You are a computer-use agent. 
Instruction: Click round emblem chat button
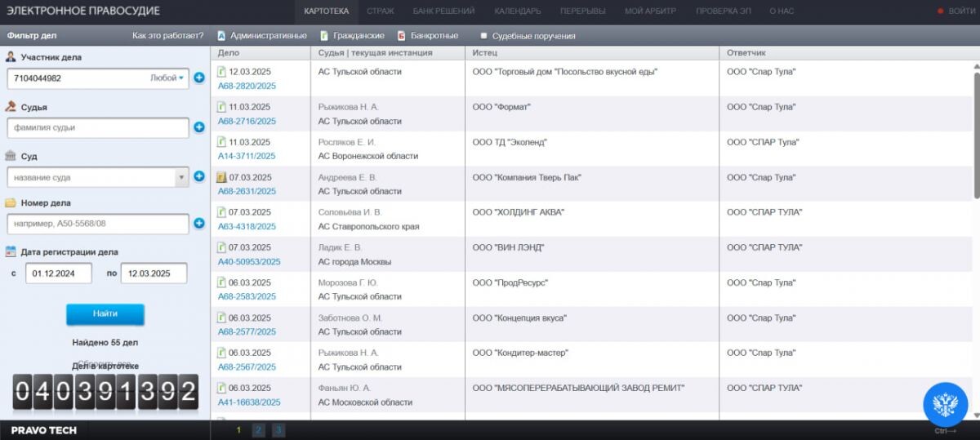click(945, 404)
